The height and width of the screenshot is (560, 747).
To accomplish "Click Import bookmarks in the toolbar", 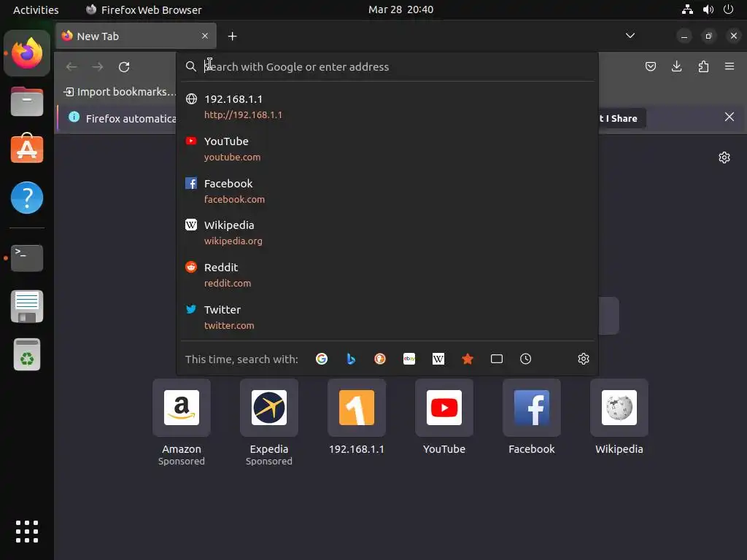I will (120, 91).
